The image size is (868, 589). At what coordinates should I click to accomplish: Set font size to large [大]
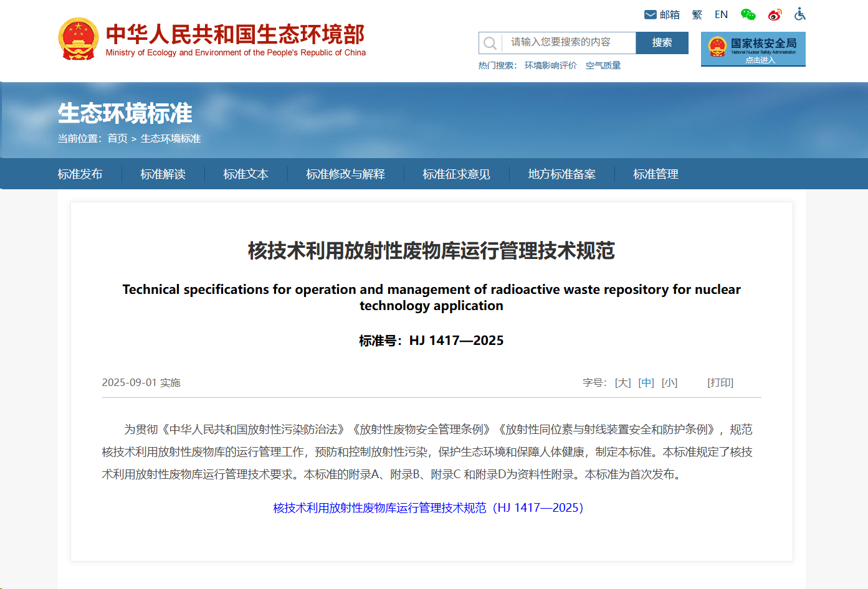point(622,383)
